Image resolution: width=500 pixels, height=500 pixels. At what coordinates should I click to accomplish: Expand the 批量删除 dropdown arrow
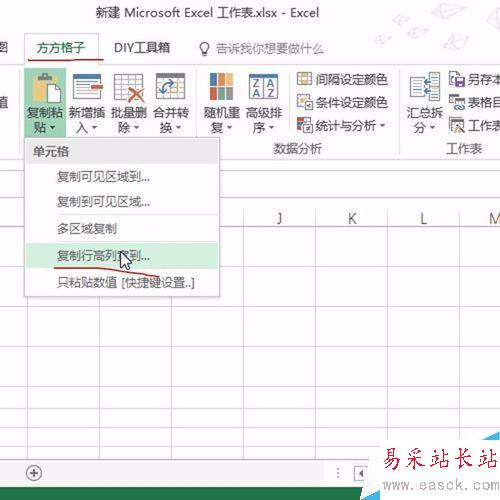[137, 128]
